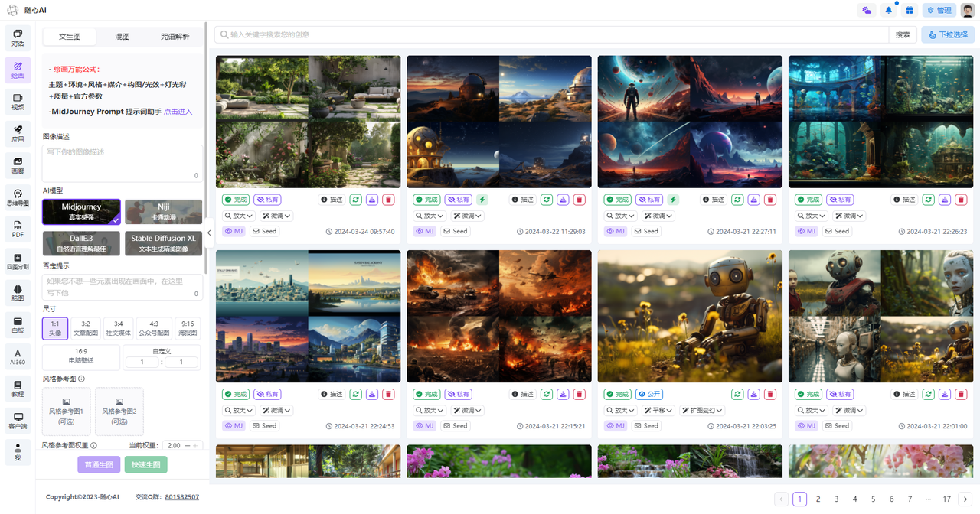
Task: Download the 2024-03-22 11:29:03 image
Action: point(563,200)
